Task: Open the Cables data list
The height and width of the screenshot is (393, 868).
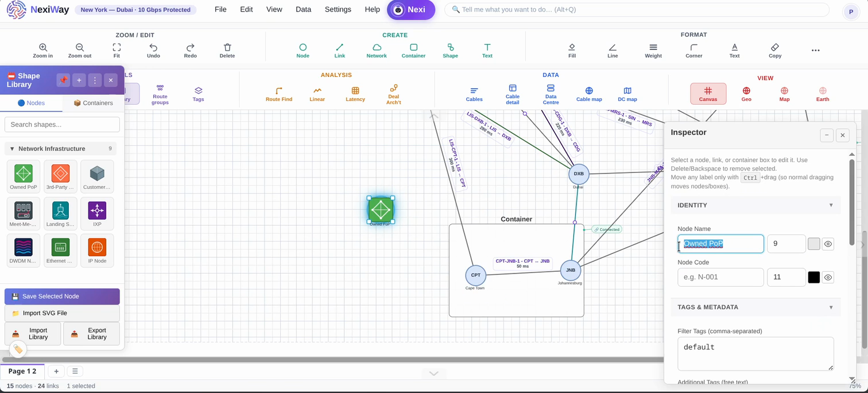Action: 474,94
